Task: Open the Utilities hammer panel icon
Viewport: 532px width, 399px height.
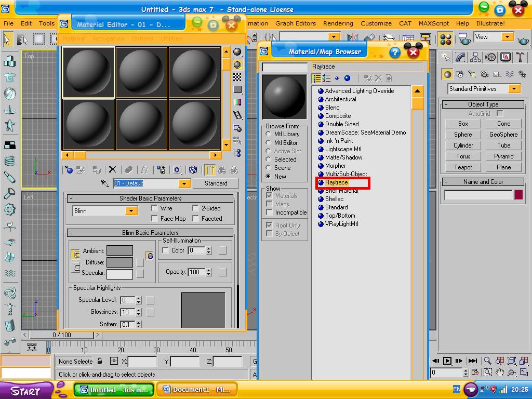Action: (520, 57)
